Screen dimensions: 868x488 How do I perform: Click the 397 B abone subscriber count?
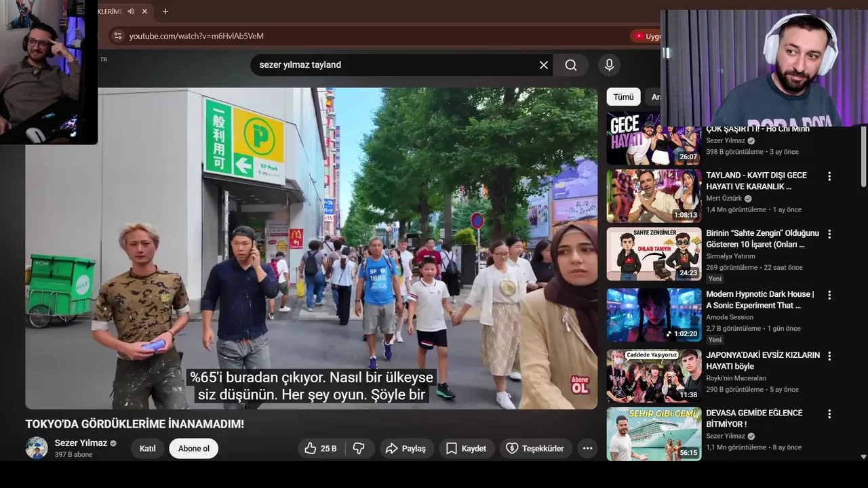click(x=73, y=455)
